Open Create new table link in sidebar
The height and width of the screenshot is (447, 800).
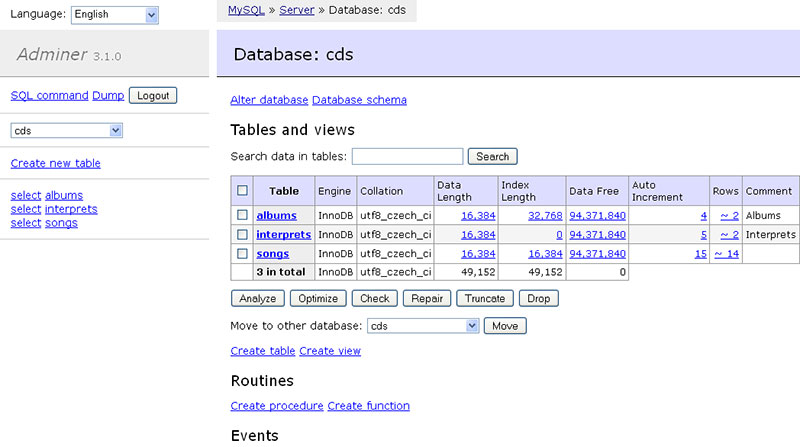coord(56,163)
